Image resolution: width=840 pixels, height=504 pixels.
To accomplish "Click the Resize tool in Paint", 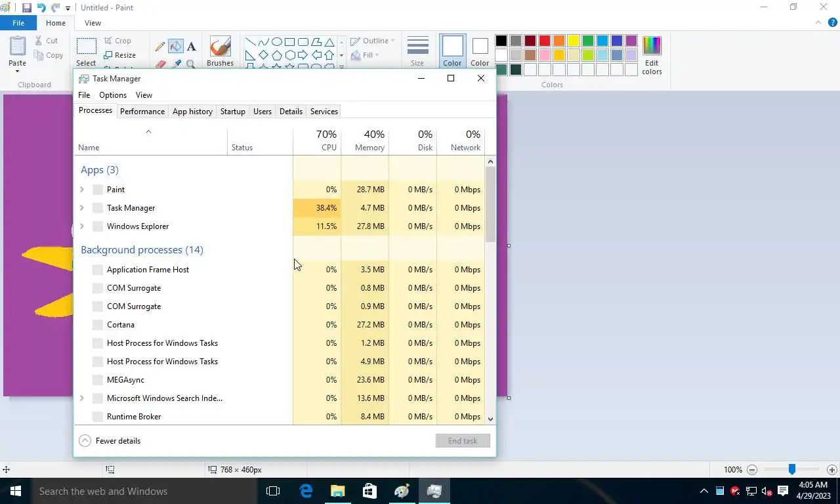I will pyautogui.click(x=119, y=55).
